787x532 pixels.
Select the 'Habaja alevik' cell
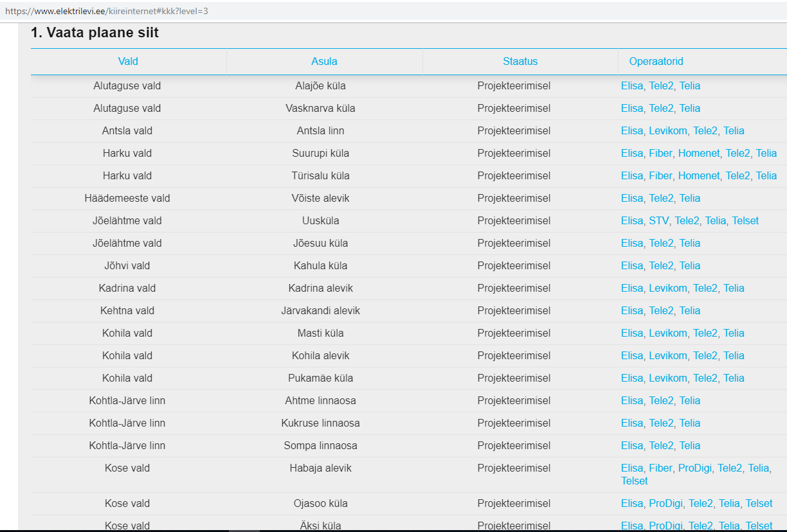pyautogui.click(x=320, y=468)
